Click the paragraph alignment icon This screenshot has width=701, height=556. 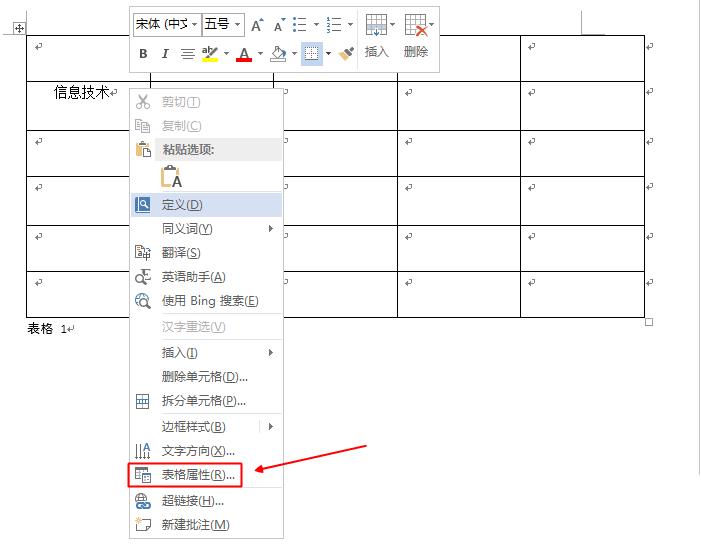coord(187,54)
